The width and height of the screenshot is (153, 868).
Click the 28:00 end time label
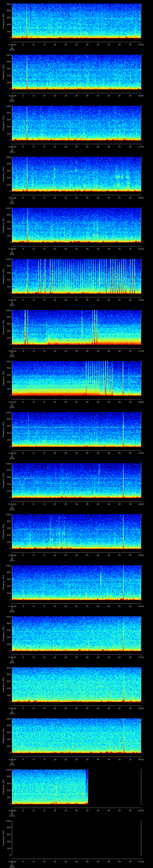point(141,197)
